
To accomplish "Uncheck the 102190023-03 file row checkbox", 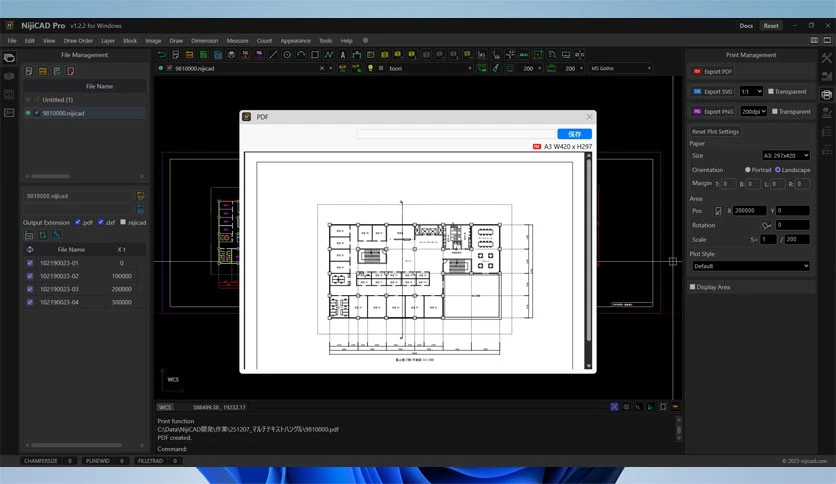I will 30,289.
